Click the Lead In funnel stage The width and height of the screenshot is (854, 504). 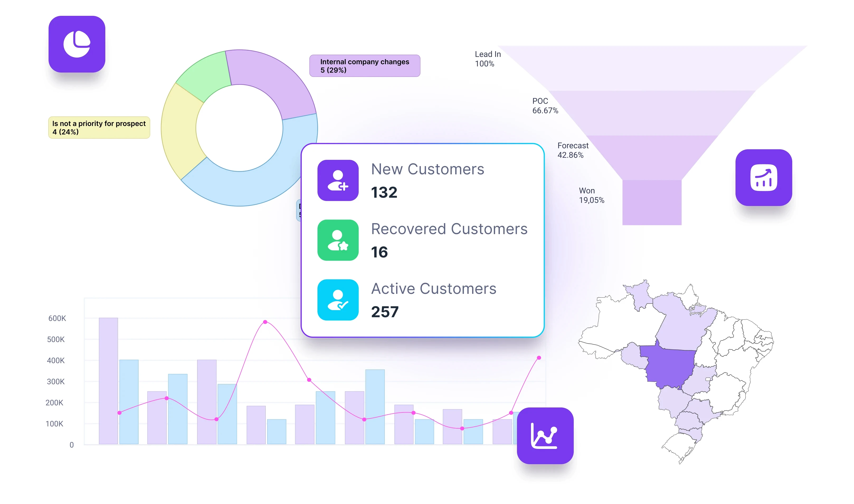[x=652, y=68]
